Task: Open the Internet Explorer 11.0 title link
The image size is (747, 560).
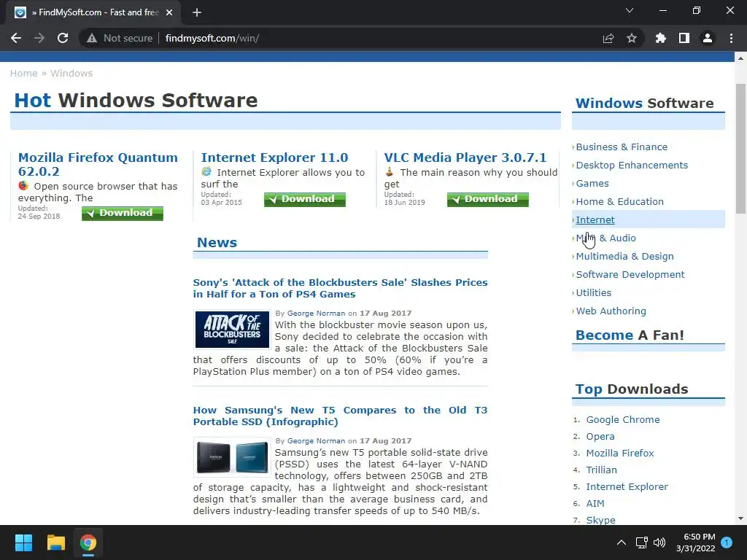Action: [274, 157]
